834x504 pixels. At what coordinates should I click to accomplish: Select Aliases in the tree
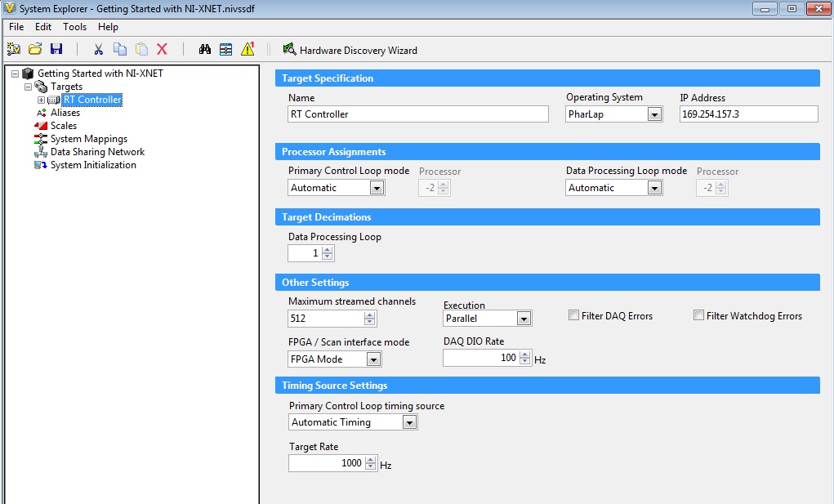click(65, 113)
